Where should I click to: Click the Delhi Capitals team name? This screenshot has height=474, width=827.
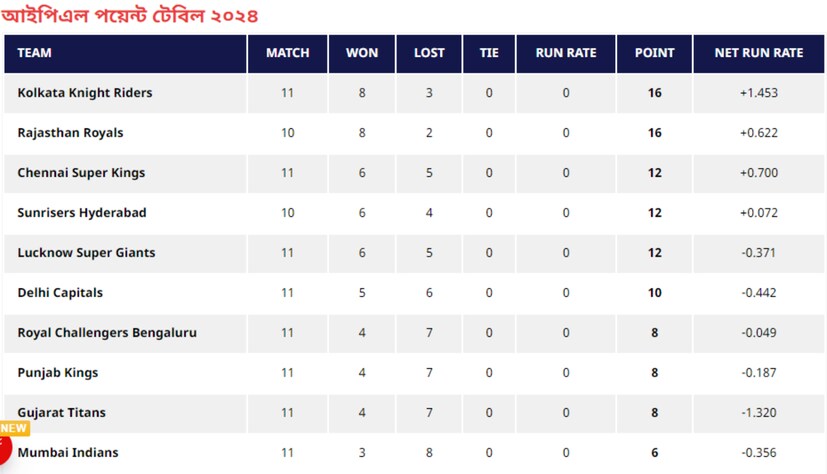point(60,293)
